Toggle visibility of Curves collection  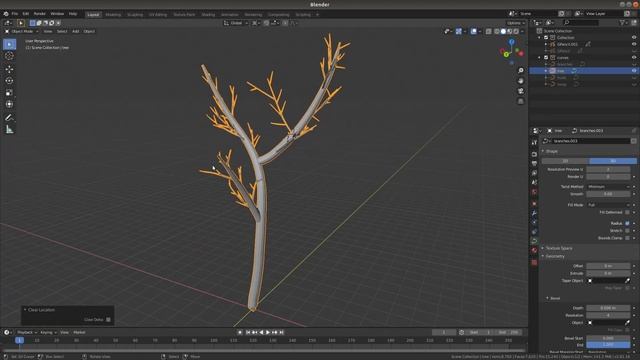pyautogui.click(x=634, y=58)
